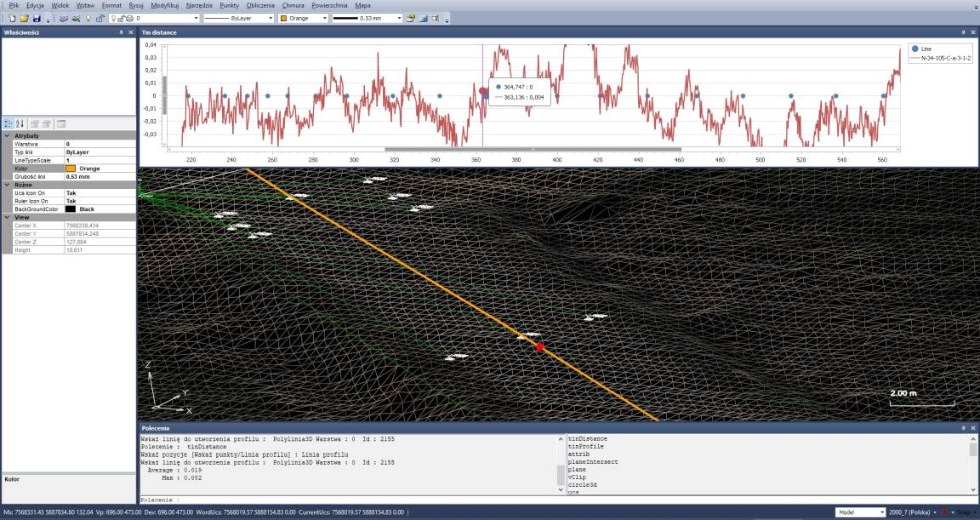
Task: Toggle Snap in the status bar
Action: [964, 512]
